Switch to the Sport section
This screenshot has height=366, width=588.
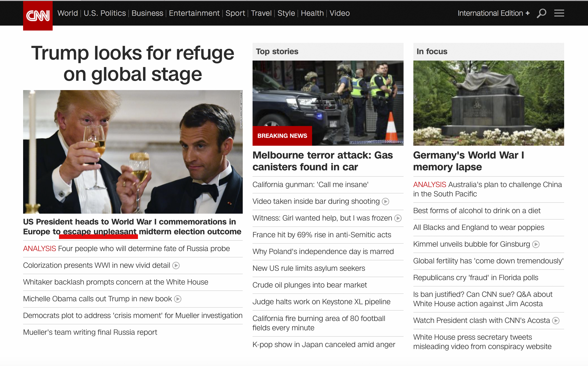(235, 13)
